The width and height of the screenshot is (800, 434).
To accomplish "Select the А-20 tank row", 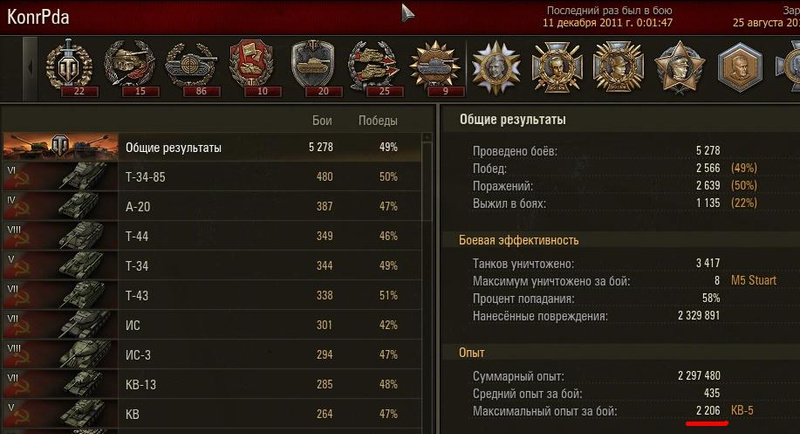I will pyautogui.click(x=212, y=207).
